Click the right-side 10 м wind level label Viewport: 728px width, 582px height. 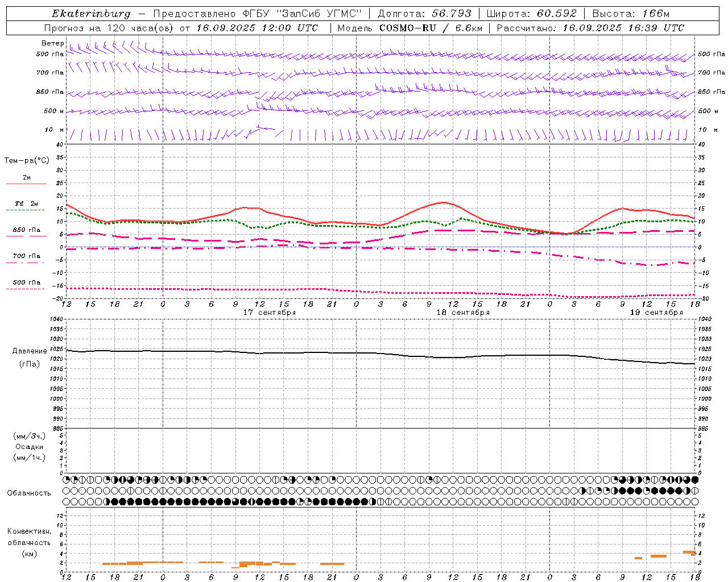click(708, 130)
